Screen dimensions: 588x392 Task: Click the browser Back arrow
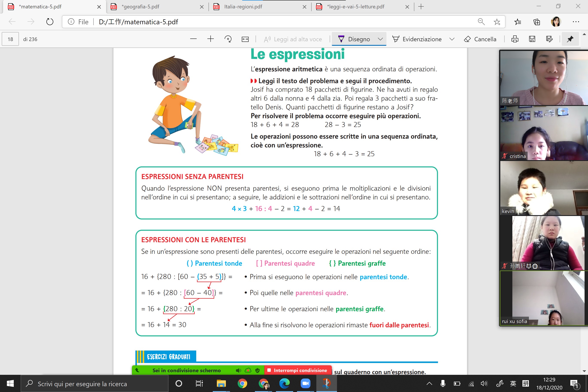click(12, 22)
